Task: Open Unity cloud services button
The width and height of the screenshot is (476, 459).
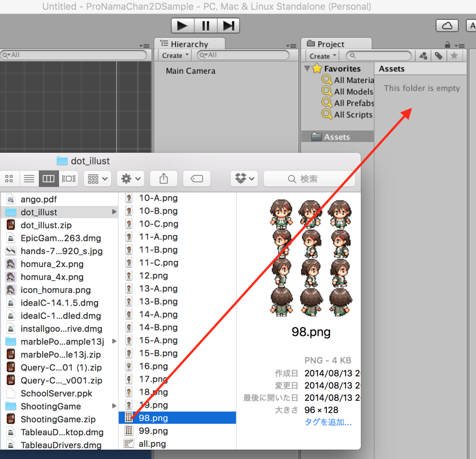Action: click(447, 26)
